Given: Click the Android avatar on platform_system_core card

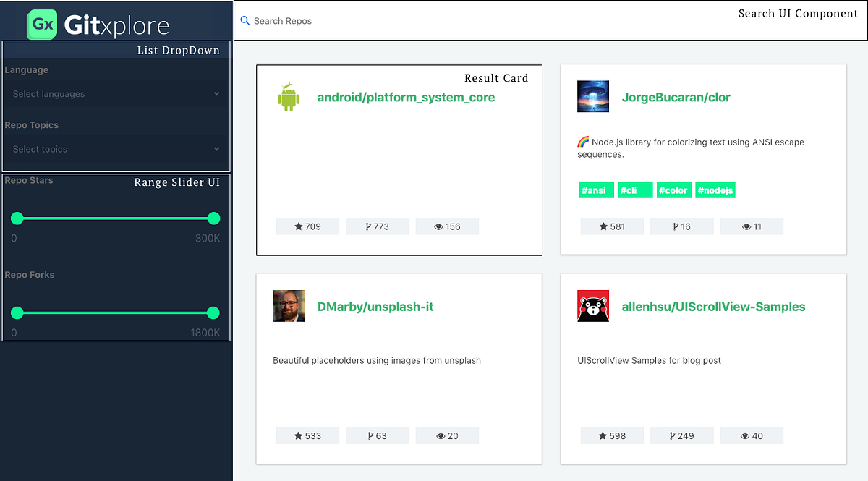Looking at the screenshot, I should 288,96.
